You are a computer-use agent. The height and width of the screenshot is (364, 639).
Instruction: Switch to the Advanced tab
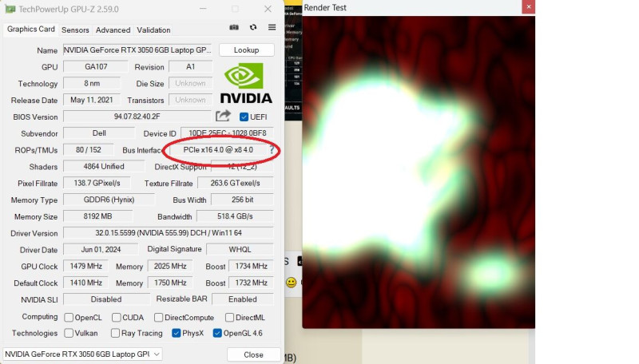pos(113,30)
